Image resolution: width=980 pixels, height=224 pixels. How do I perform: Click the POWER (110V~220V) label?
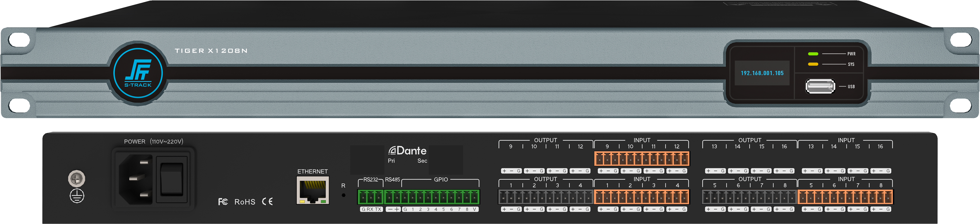(x=154, y=141)
